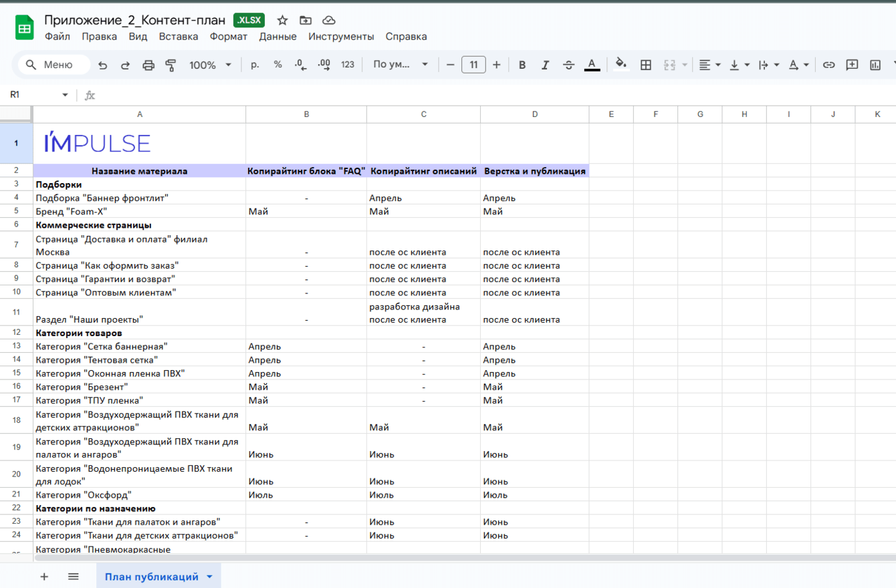
Task: Open the borders tool
Action: [646, 65]
